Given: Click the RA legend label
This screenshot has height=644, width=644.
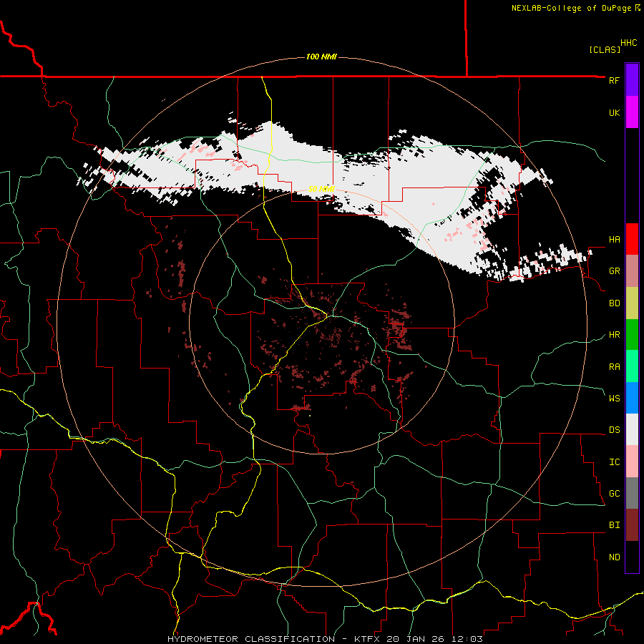Looking at the screenshot, I should [x=614, y=367].
